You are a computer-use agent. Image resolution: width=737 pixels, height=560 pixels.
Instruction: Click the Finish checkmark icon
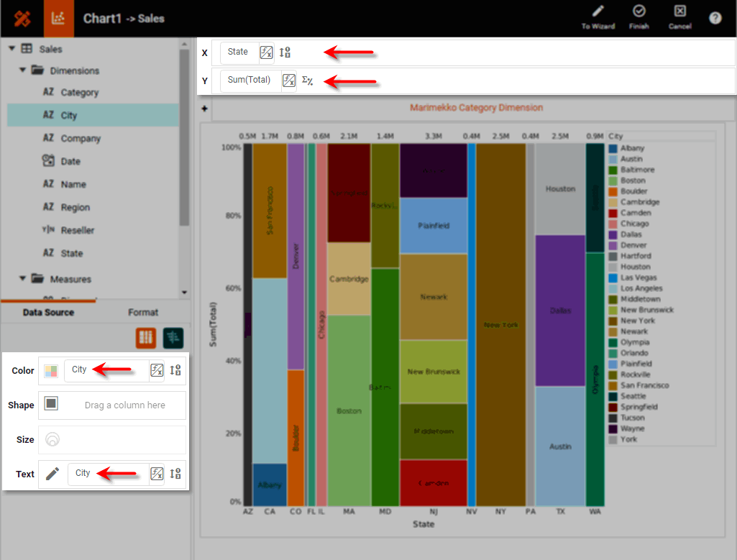coord(638,12)
